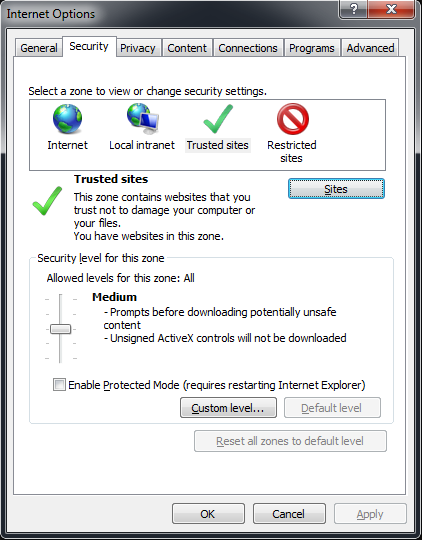The image size is (422, 540).
Task: Select the Local intranet zone icon
Action: point(143,118)
